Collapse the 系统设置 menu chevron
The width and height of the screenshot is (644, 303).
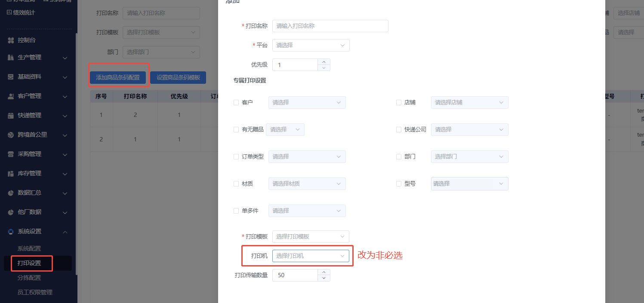coord(65,232)
